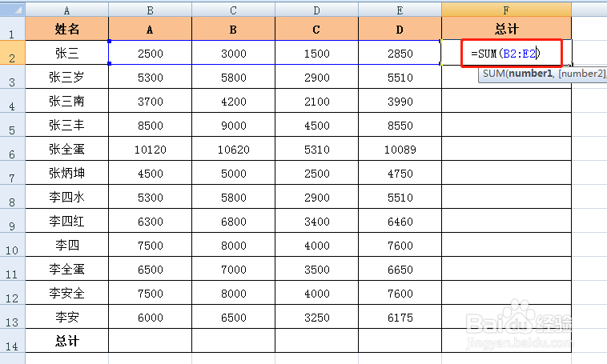
Task: Click cell with value 1500
Action: click(316, 53)
